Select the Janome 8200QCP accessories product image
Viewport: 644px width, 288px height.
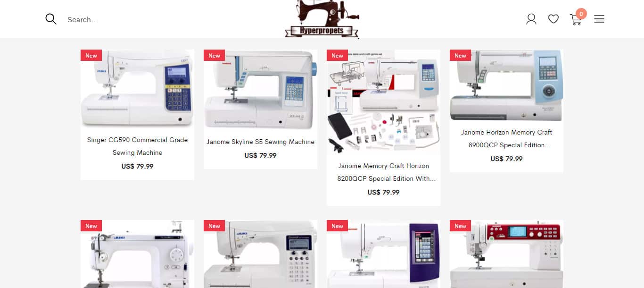383,102
